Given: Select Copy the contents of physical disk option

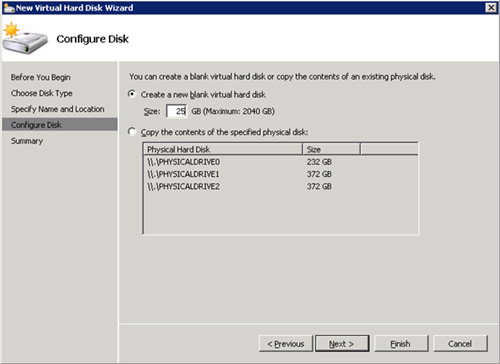Looking at the screenshot, I should pyautogui.click(x=132, y=132).
